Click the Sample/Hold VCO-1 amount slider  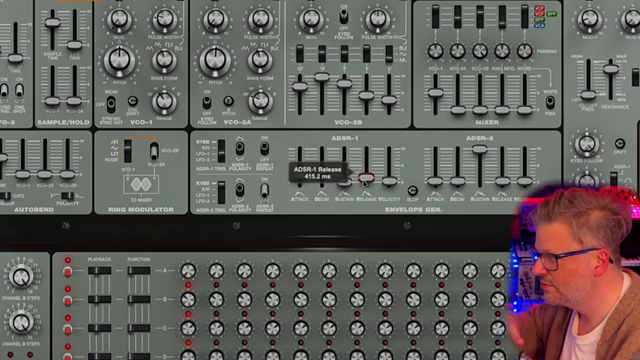(x=52, y=101)
